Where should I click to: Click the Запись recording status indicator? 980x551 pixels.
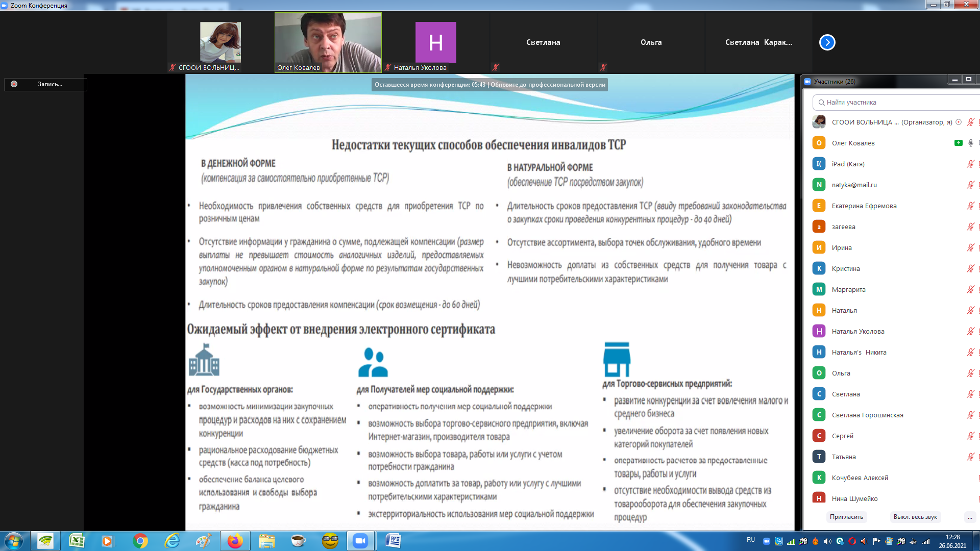(45, 84)
